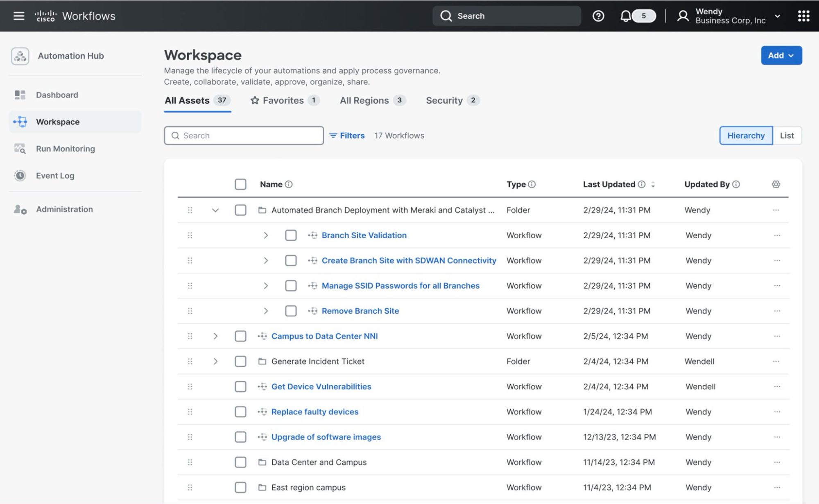Click the help question mark icon
The width and height of the screenshot is (819, 504).
click(598, 16)
